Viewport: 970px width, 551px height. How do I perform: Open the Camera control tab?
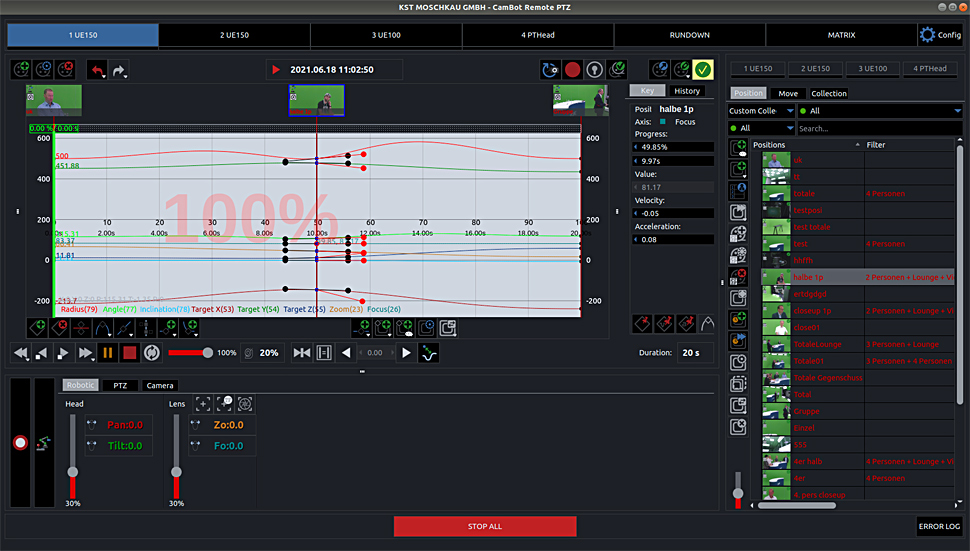coord(160,385)
